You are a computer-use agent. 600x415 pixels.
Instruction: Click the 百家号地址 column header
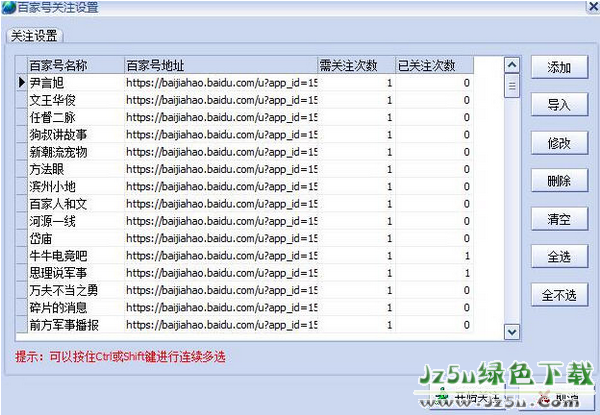click(x=221, y=65)
